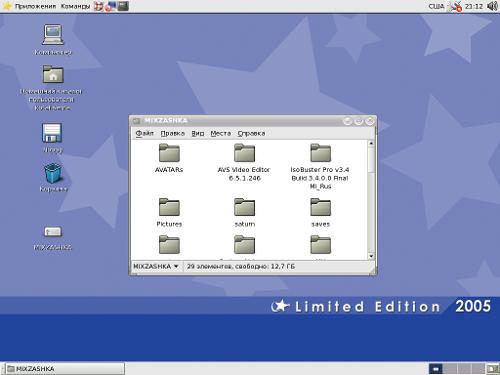
Task: Click the MIXZASHKA window title bar
Action: click(253, 121)
